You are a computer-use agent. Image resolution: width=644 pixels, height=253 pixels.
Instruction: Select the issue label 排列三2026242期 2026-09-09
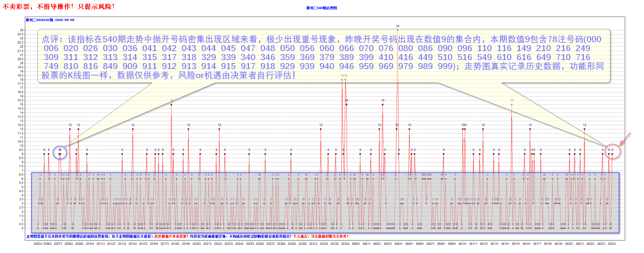[x=50, y=20]
